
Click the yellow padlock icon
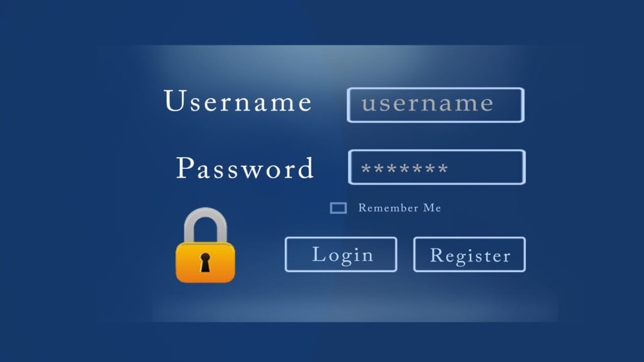pos(205,245)
